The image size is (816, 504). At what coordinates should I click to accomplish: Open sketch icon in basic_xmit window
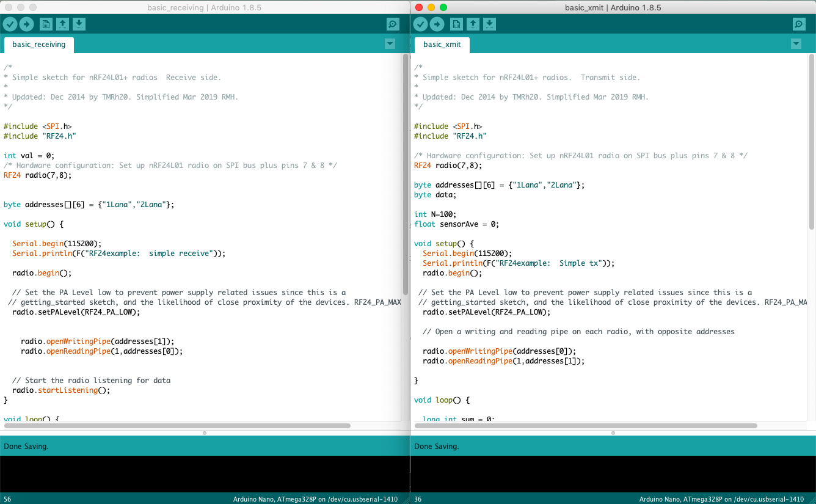click(473, 24)
